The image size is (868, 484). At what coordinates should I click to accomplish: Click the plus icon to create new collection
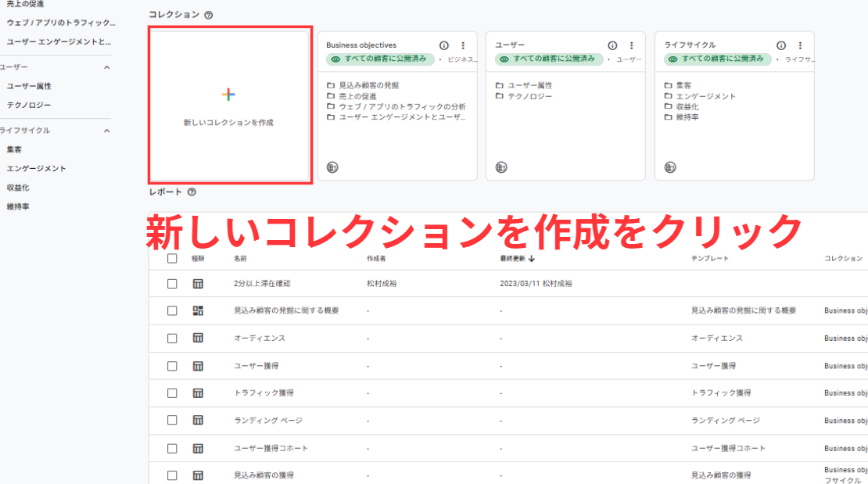(x=228, y=95)
